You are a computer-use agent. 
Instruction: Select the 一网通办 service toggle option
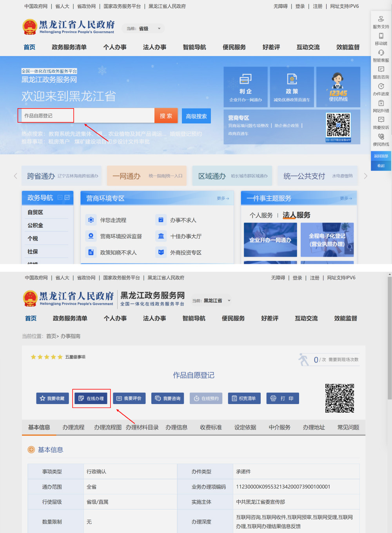click(x=147, y=176)
